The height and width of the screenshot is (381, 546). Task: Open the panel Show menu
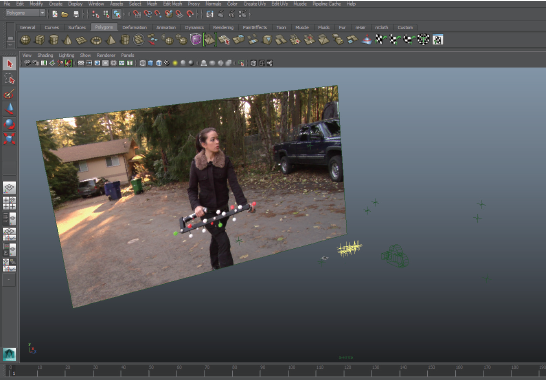tap(85, 55)
